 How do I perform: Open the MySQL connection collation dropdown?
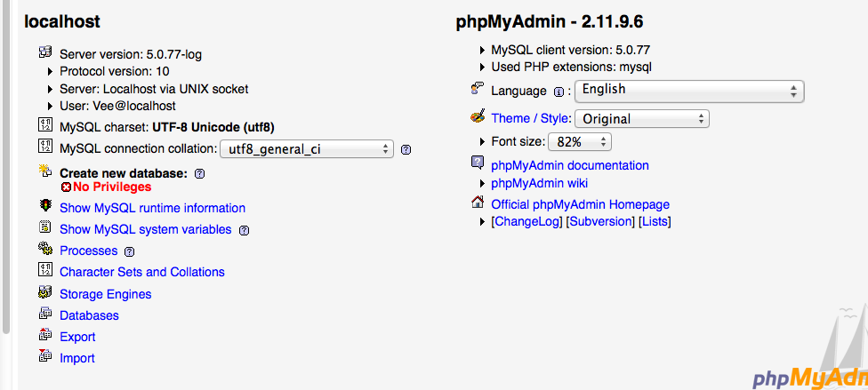(307, 149)
